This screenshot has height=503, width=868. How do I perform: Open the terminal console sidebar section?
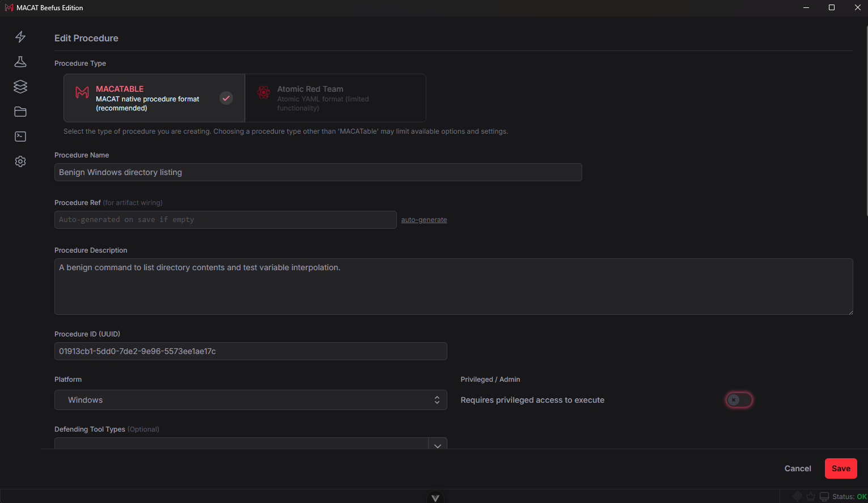(x=20, y=137)
